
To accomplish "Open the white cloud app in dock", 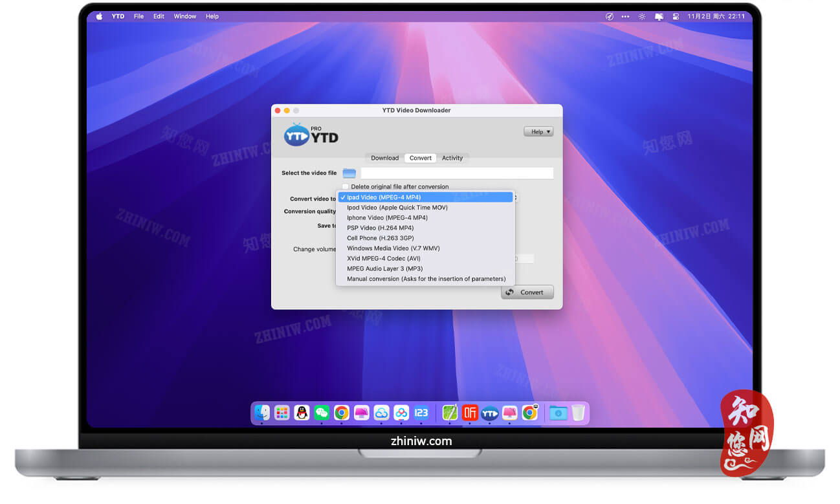I will click(x=381, y=413).
